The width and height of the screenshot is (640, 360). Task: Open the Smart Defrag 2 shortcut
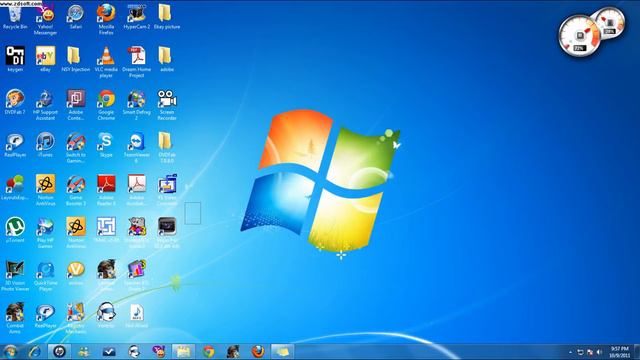coord(137,105)
